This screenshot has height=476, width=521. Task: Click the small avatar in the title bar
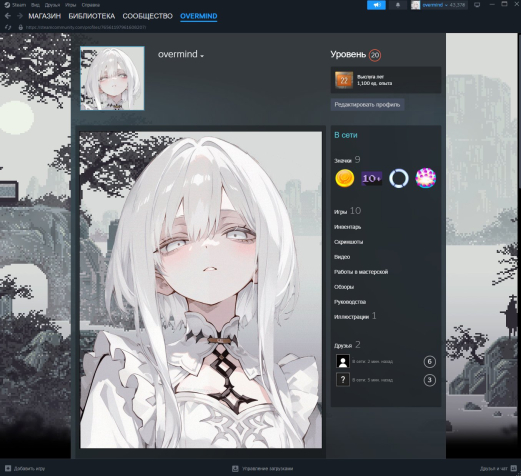pos(415,5)
